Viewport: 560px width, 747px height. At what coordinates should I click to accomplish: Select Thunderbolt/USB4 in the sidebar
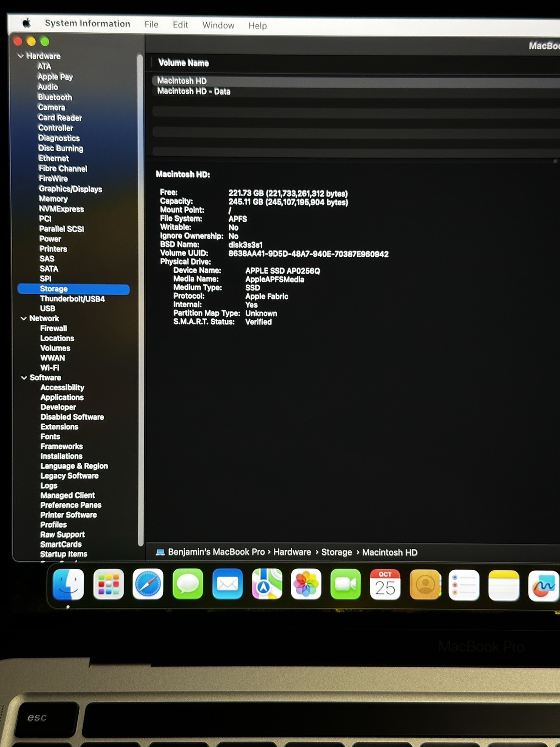coord(72,299)
